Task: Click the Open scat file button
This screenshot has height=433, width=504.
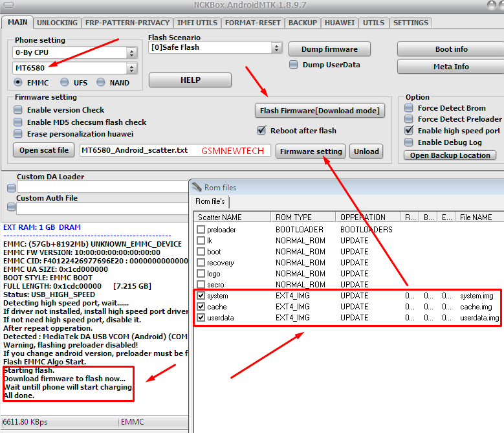Action: [44, 150]
